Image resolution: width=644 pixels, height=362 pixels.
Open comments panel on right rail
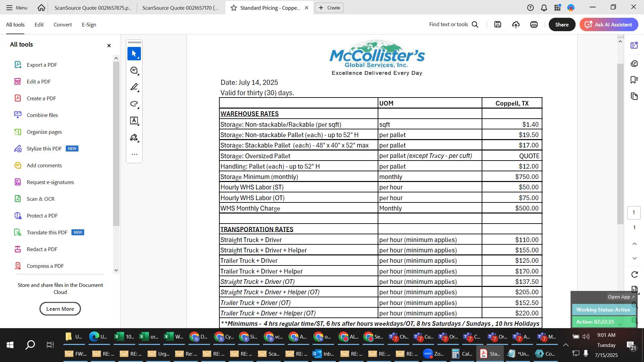[x=634, y=63]
